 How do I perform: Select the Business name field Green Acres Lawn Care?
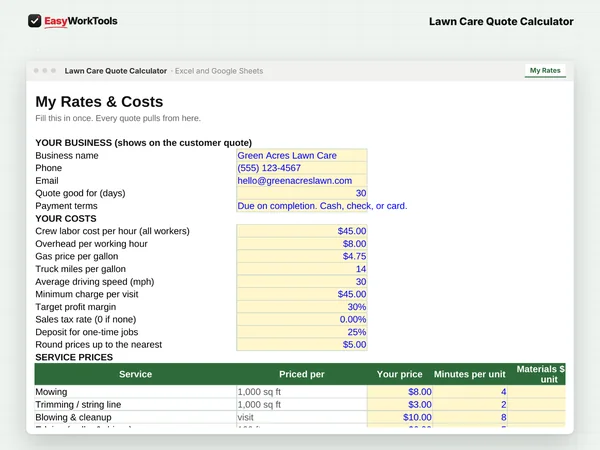coord(302,155)
